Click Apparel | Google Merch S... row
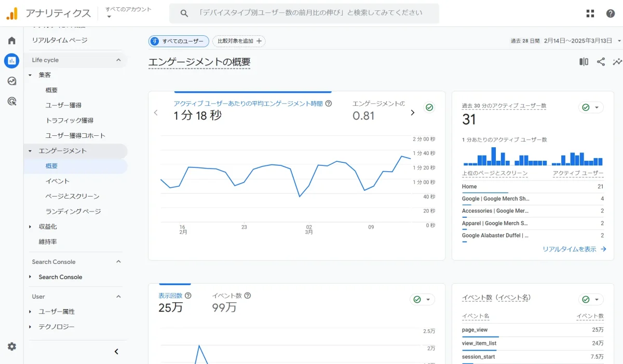The image size is (623, 364). [x=533, y=223]
